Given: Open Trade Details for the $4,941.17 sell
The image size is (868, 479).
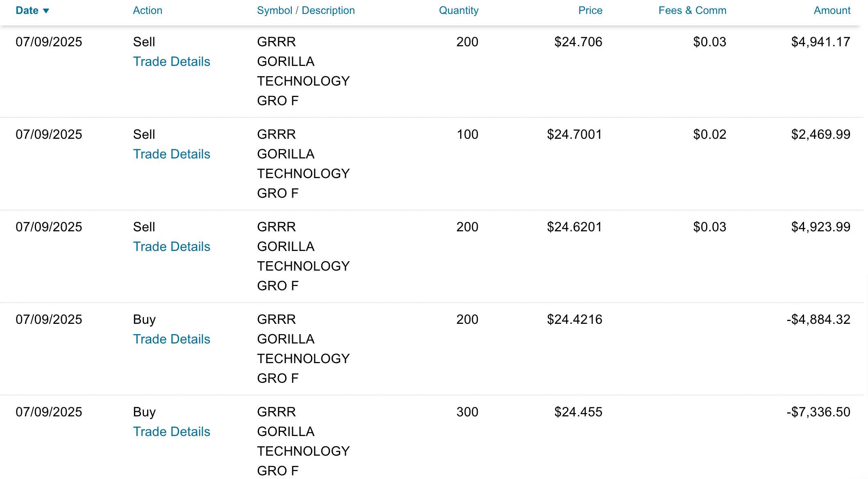Looking at the screenshot, I should point(171,61).
